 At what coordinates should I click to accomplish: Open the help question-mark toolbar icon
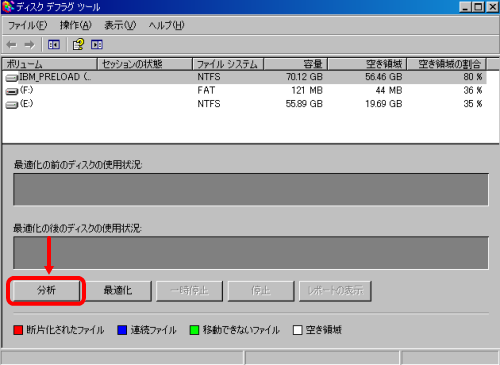point(78,44)
